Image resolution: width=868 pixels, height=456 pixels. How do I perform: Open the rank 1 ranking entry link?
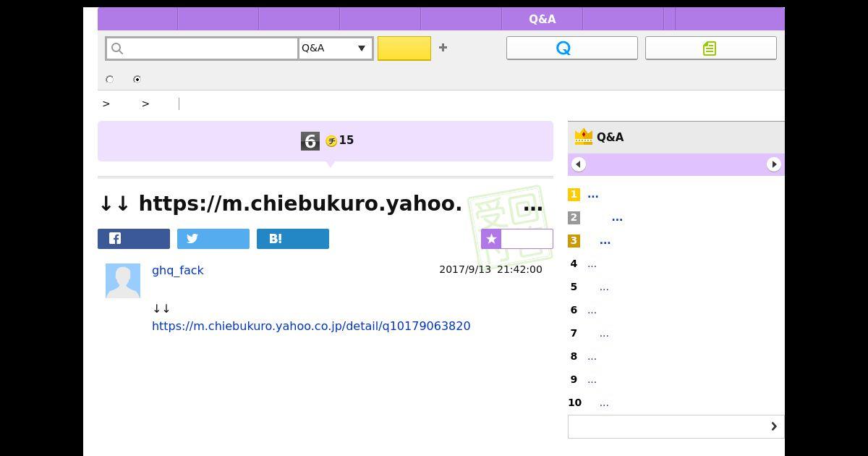pyautogui.click(x=593, y=195)
